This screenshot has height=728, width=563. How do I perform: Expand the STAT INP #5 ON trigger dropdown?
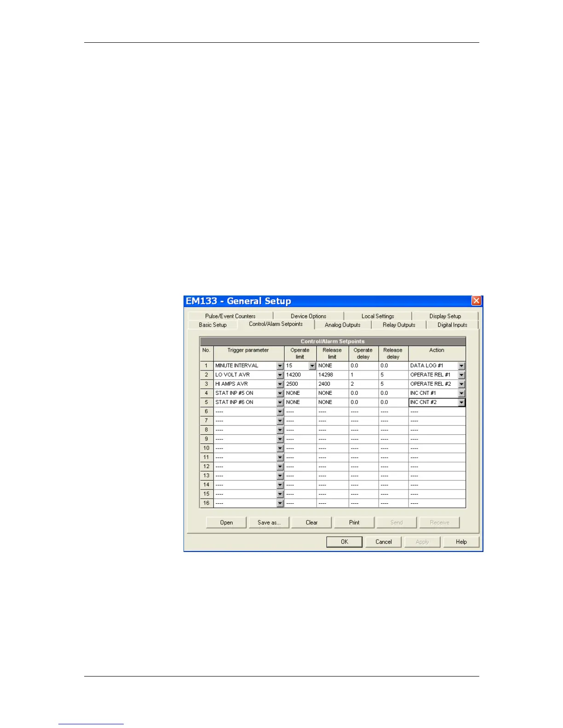click(280, 393)
